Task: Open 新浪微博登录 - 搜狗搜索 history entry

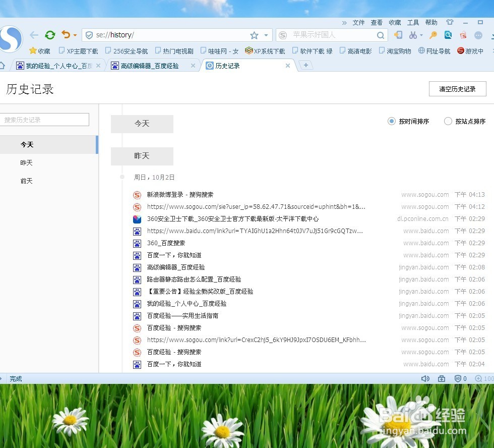Action: tap(180, 195)
